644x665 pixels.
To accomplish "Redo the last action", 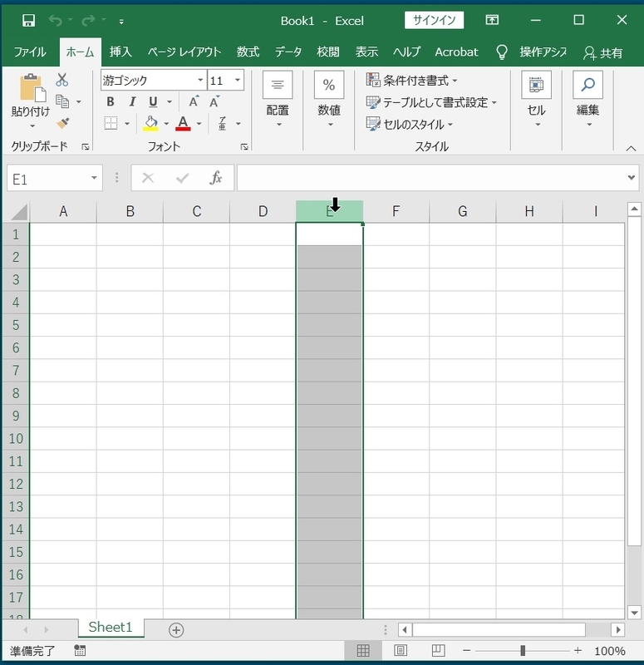I will (88, 20).
